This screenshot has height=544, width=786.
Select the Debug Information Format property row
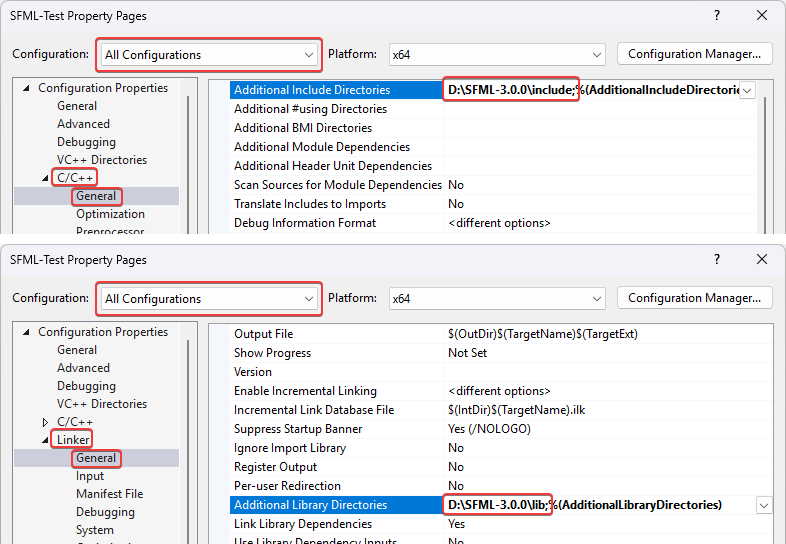coord(305,223)
